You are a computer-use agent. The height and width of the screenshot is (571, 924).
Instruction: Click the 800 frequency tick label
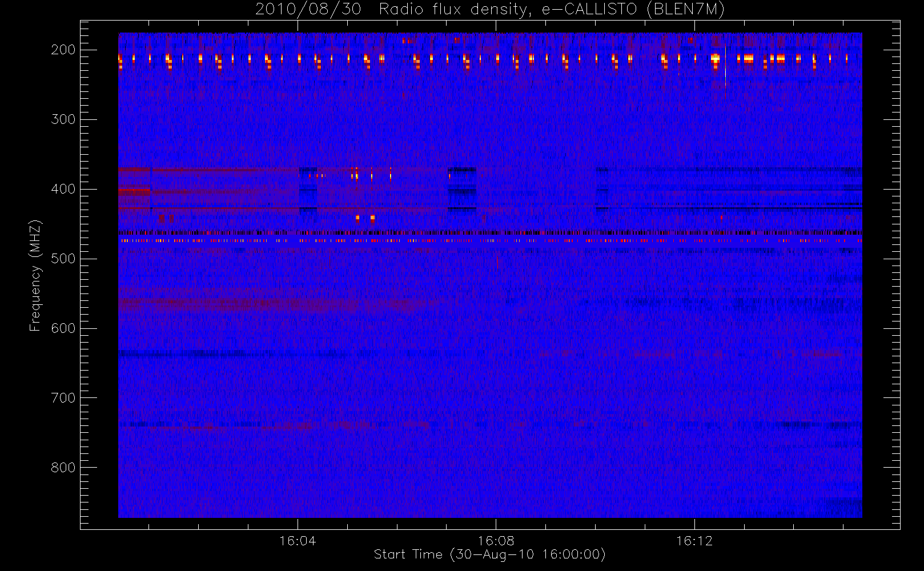click(x=63, y=468)
